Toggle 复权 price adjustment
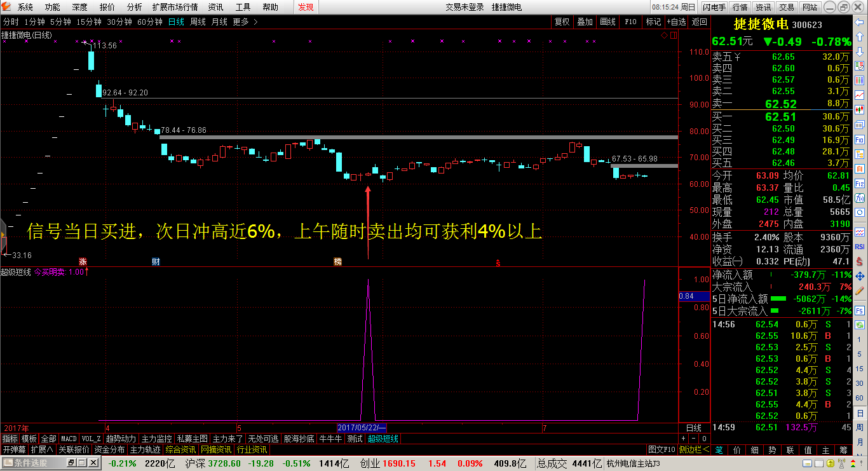This screenshot has width=868, height=471. point(562,22)
